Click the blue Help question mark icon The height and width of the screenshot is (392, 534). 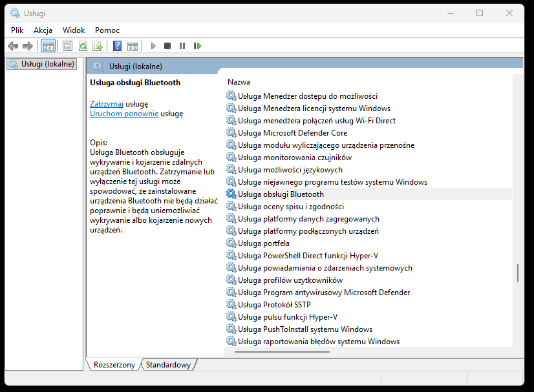tap(117, 46)
